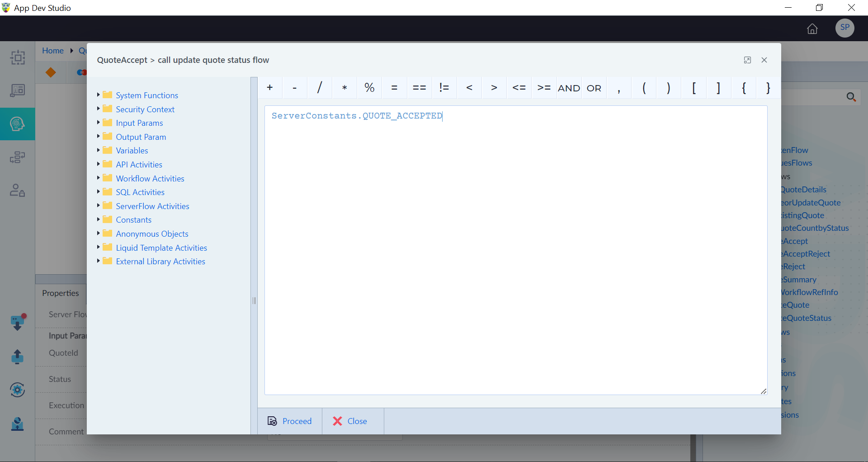Expand the System Functions folder
The height and width of the screenshot is (462, 868).
click(98, 95)
